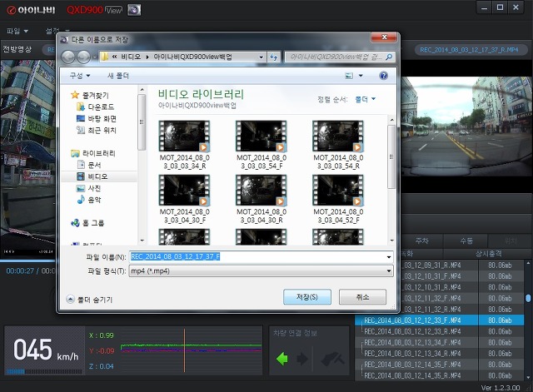Click the 저장(S) save button
The width and height of the screenshot is (533, 392).
307,297
